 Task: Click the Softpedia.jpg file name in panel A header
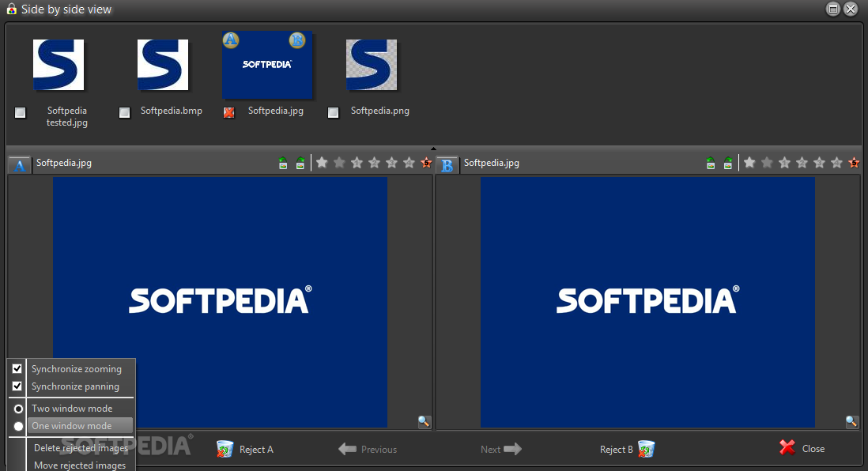click(64, 163)
